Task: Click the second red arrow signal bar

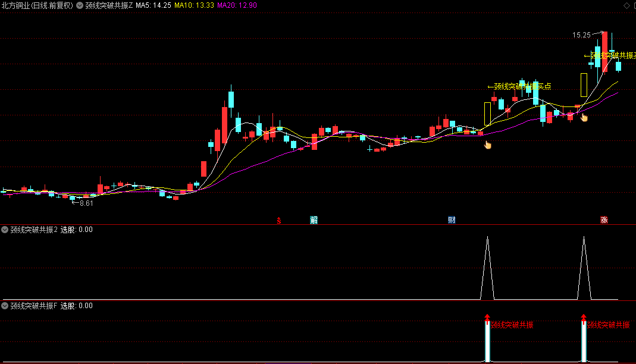Action: pos(584,338)
